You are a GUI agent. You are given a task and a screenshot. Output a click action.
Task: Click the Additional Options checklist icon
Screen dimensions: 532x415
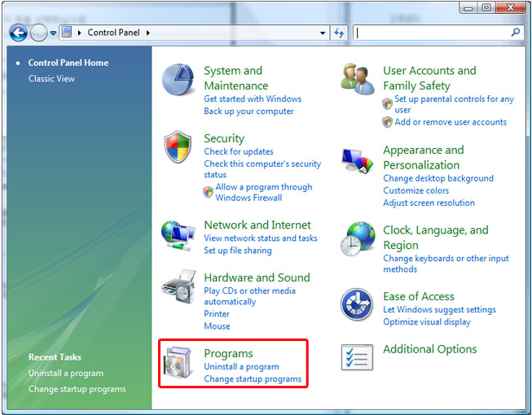click(357, 357)
